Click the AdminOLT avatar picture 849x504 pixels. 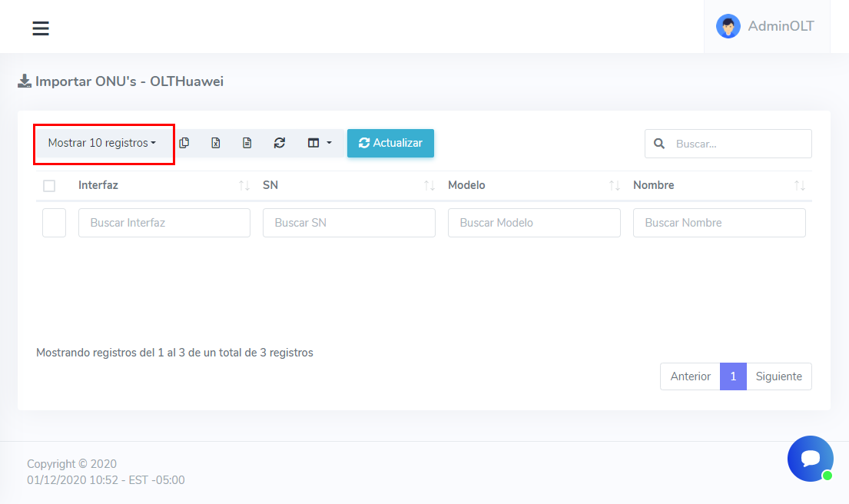[728, 26]
